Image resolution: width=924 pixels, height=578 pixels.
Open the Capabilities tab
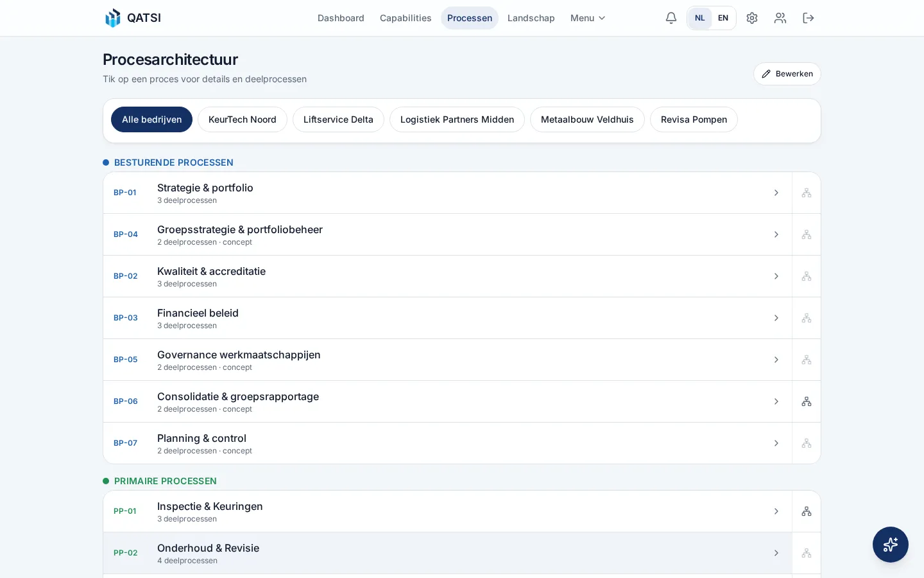[406, 18]
